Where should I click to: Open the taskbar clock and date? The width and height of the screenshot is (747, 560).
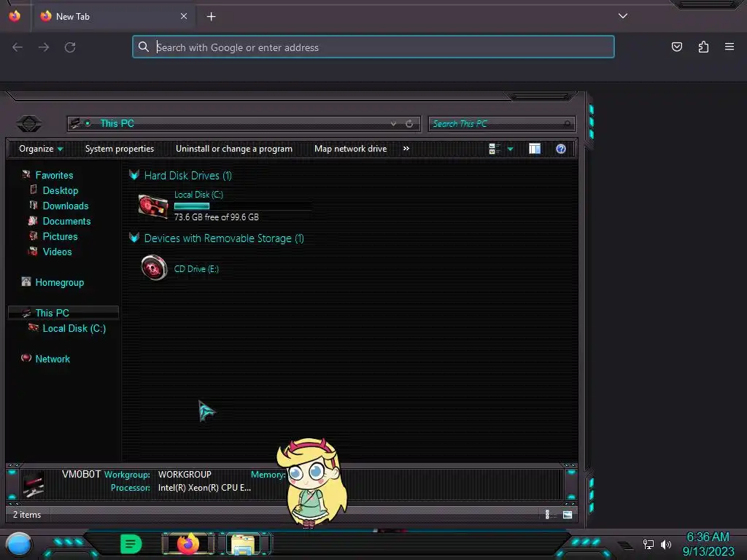click(x=708, y=544)
